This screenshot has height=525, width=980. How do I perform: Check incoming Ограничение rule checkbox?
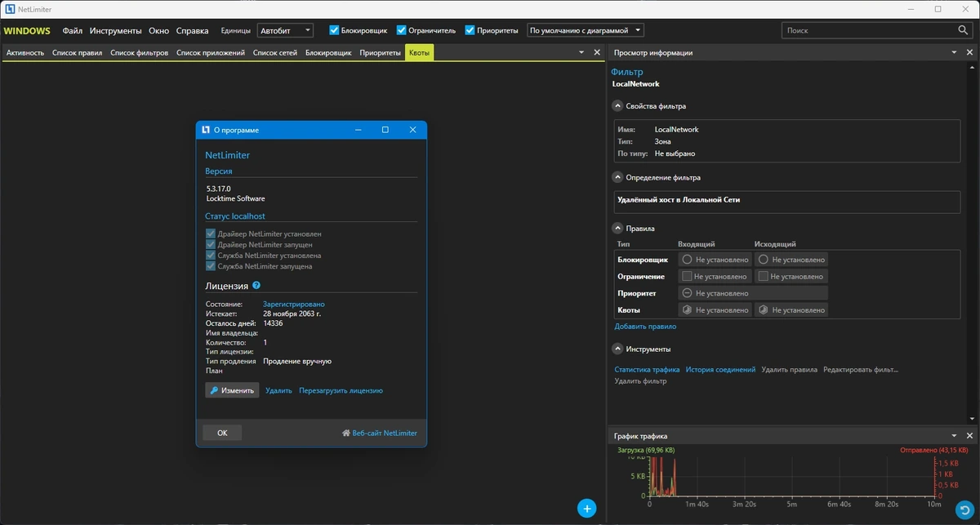[687, 276]
